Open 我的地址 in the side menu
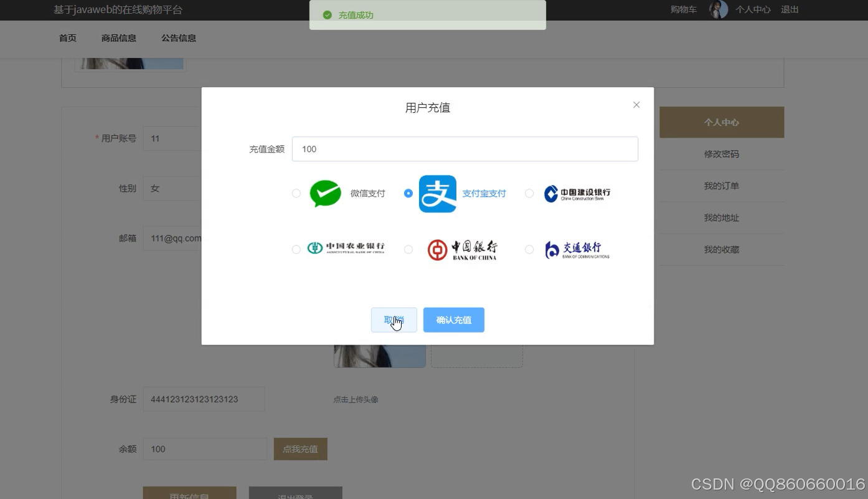Screen dimensions: 868x499 coord(722,217)
